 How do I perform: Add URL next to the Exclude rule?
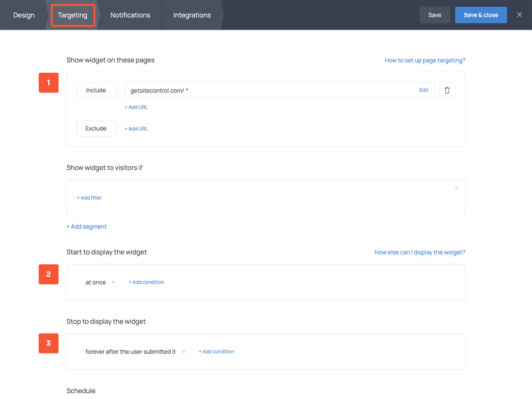(x=136, y=128)
